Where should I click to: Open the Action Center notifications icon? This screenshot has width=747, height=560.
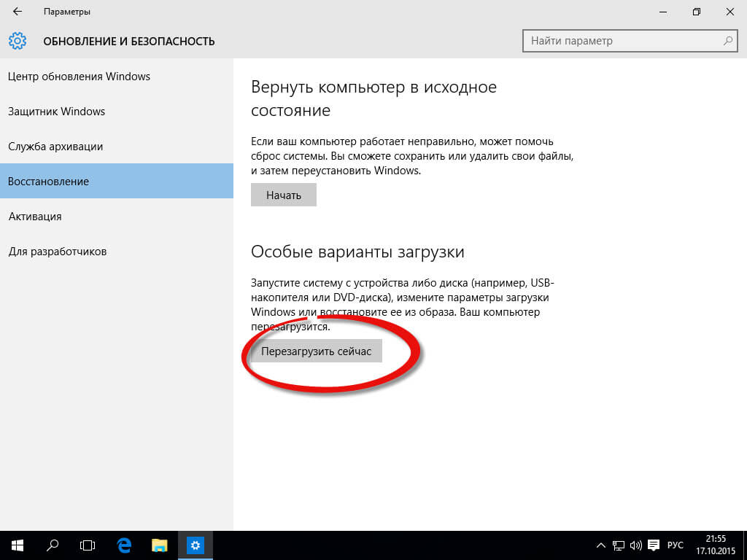tap(654, 545)
